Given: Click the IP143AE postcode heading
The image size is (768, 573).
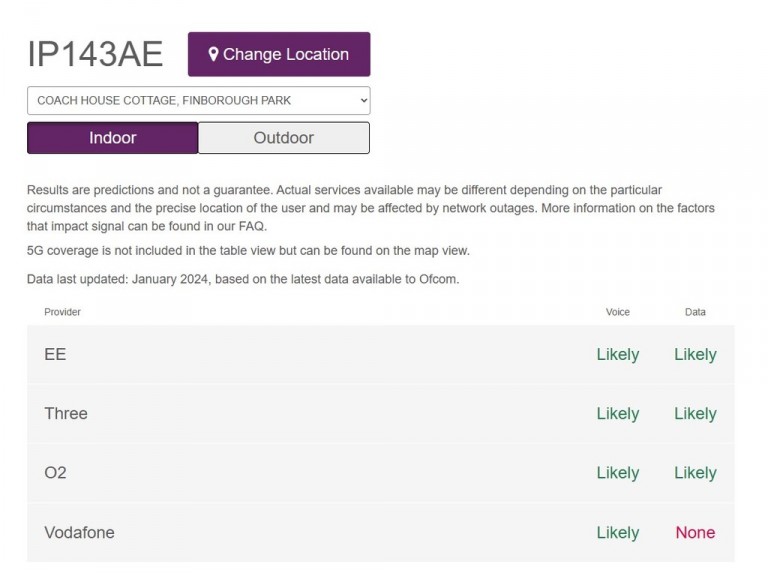Looking at the screenshot, I should [x=95, y=54].
